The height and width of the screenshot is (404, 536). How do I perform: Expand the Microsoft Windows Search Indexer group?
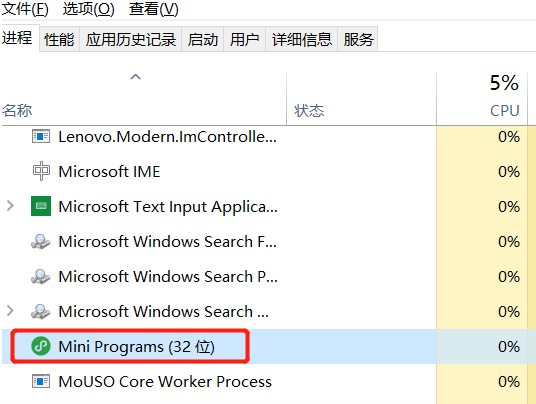(x=10, y=311)
